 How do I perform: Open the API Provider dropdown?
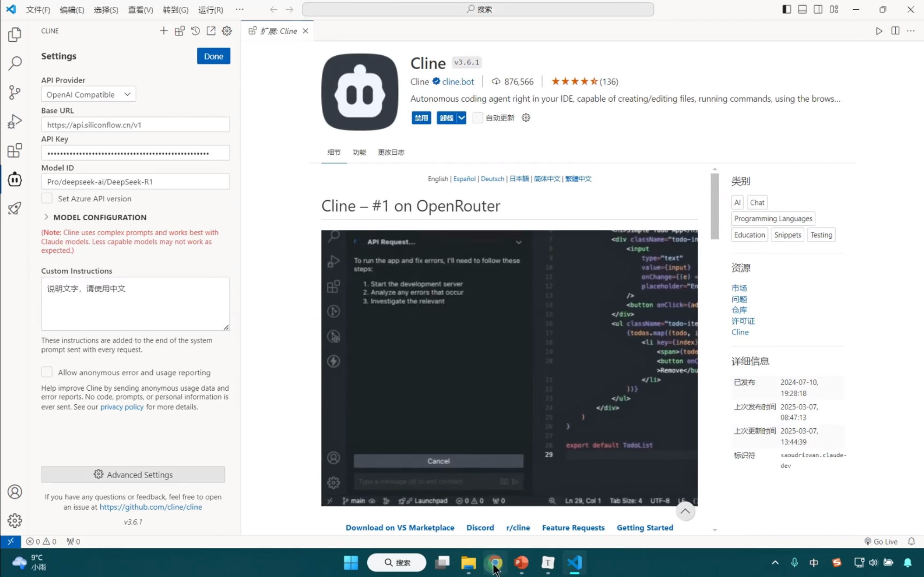point(88,94)
